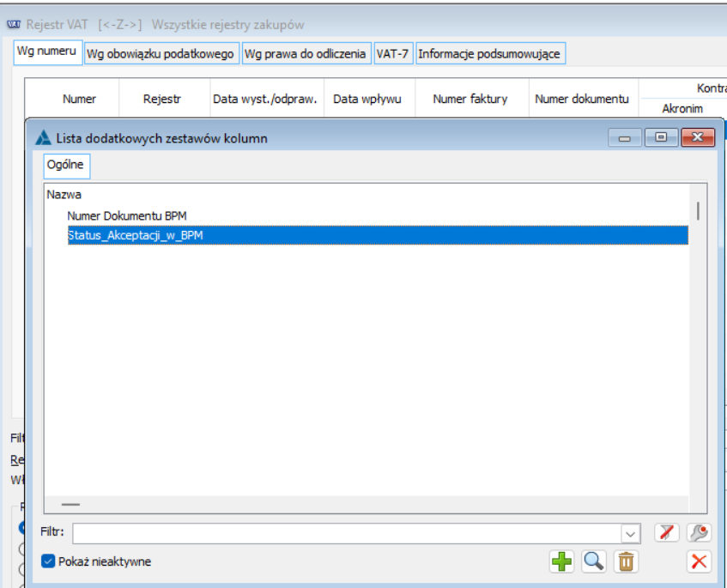The height and width of the screenshot is (588, 727).
Task: Open the Wg obowiązku podatkowego tab
Action: 161,54
